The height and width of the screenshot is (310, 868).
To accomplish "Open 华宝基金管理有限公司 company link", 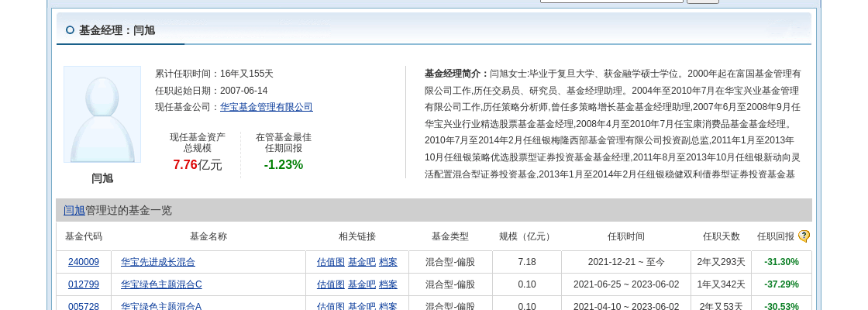I will click(267, 107).
